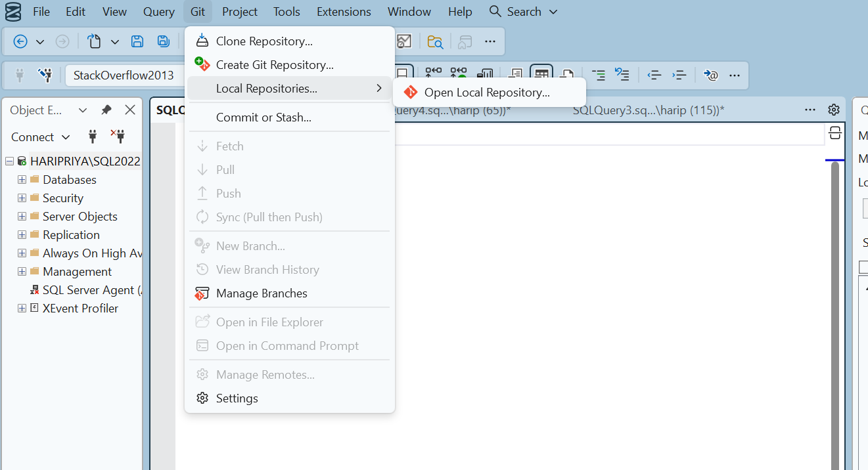Click the View menu in menu bar
Screen dimensions: 868x470
[x=115, y=12]
